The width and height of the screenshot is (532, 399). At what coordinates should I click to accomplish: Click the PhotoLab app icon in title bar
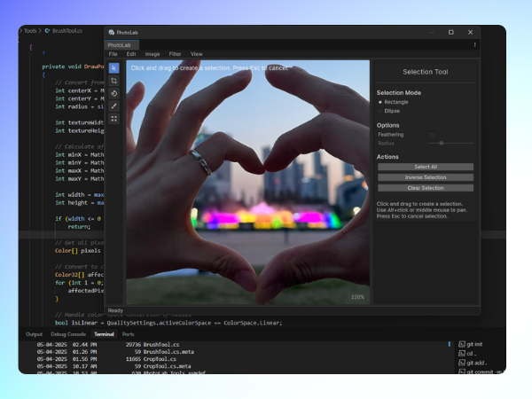pos(112,32)
